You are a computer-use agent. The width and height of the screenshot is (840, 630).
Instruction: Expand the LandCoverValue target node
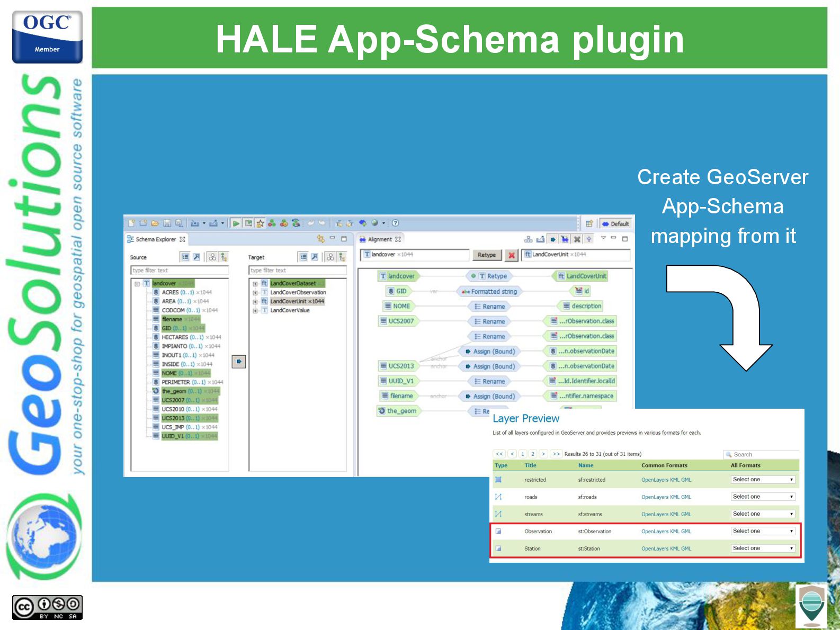coord(255,311)
